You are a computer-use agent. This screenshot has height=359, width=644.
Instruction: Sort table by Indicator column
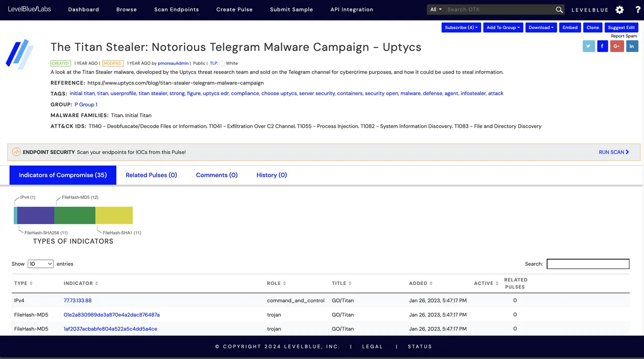pyautogui.click(x=81, y=283)
